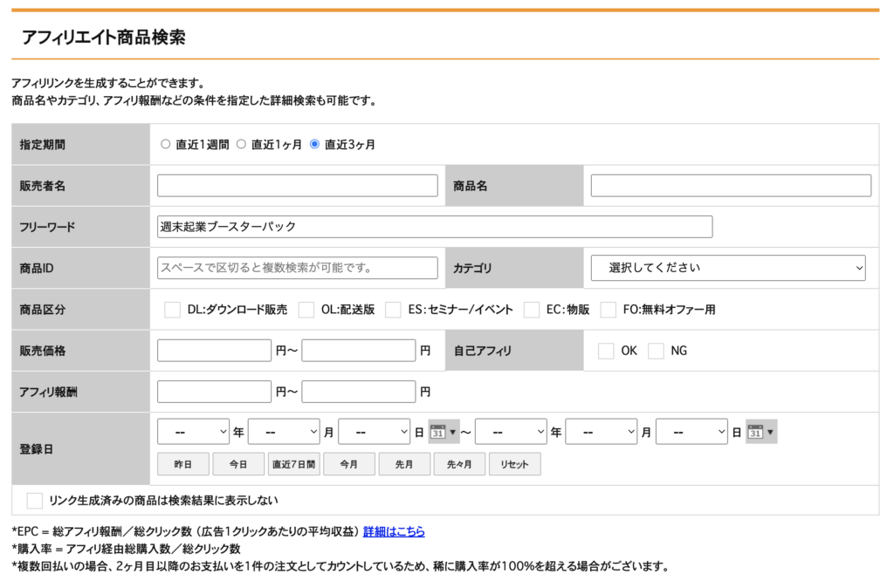Select the 直近3ヶ月 radio button
The height and width of the screenshot is (588, 894).
(x=314, y=144)
